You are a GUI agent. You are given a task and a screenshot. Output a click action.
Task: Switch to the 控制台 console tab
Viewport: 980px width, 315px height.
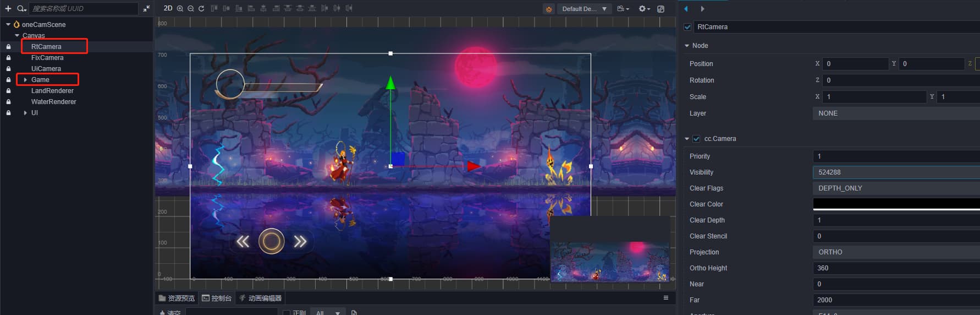click(x=217, y=298)
